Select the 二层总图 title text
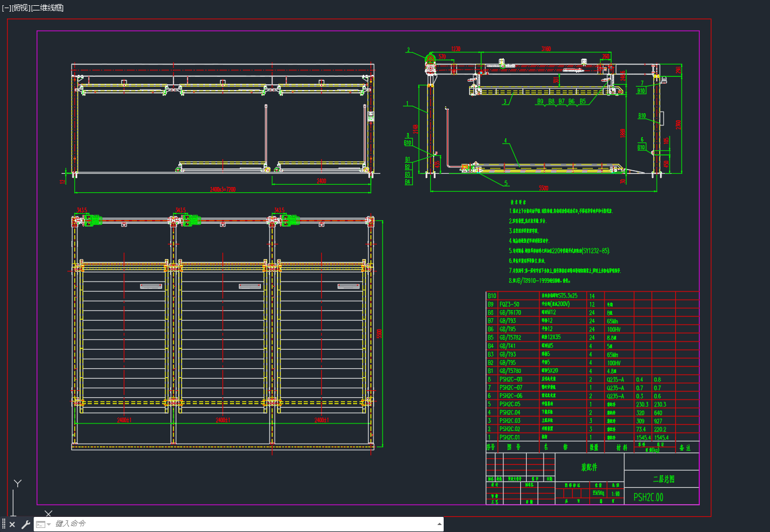This screenshot has height=532, width=770. 663,479
